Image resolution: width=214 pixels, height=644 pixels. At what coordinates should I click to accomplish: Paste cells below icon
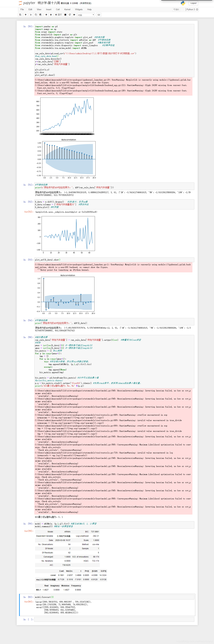click(41, 15)
